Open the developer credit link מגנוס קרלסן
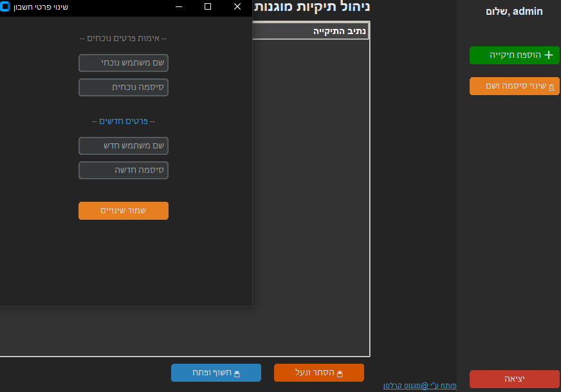This screenshot has width=561, height=392. point(419,386)
